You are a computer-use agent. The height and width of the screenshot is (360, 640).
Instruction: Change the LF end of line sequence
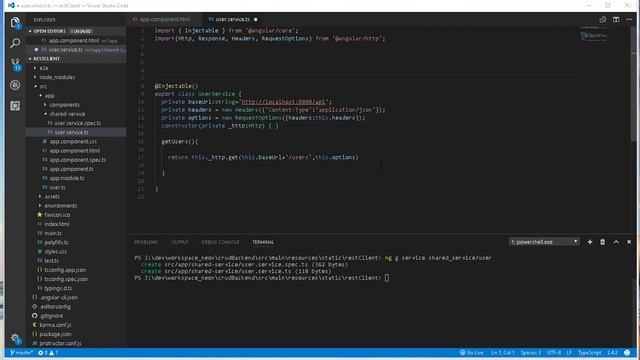(x=569, y=353)
